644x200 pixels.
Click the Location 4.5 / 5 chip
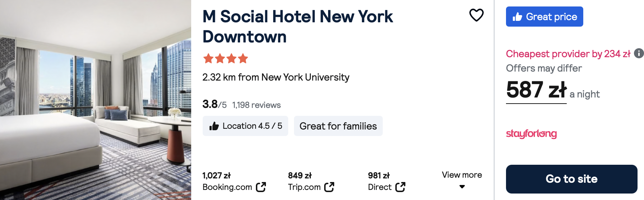click(x=245, y=126)
